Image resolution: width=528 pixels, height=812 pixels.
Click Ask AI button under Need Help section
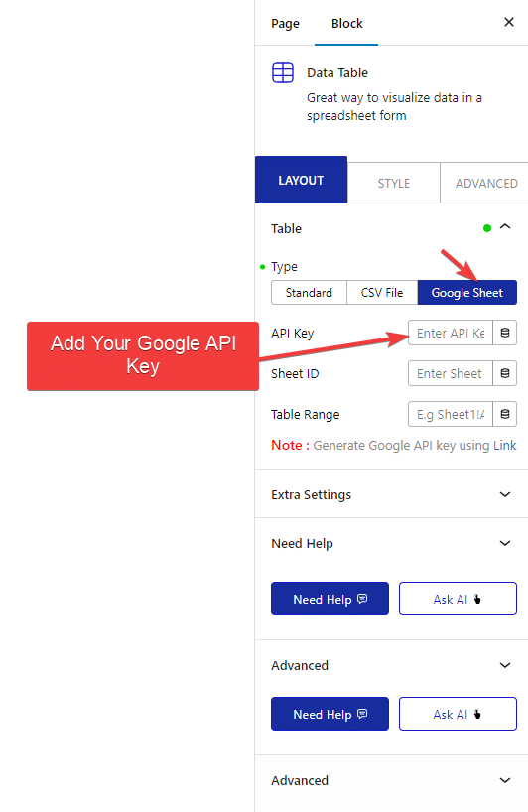pyautogui.click(x=458, y=599)
